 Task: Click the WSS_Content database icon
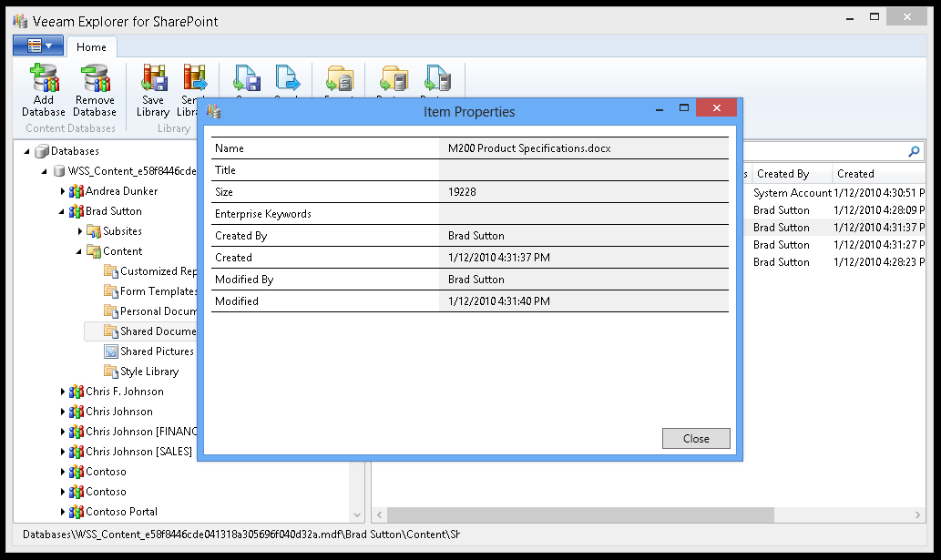pyautogui.click(x=59, y=171)
